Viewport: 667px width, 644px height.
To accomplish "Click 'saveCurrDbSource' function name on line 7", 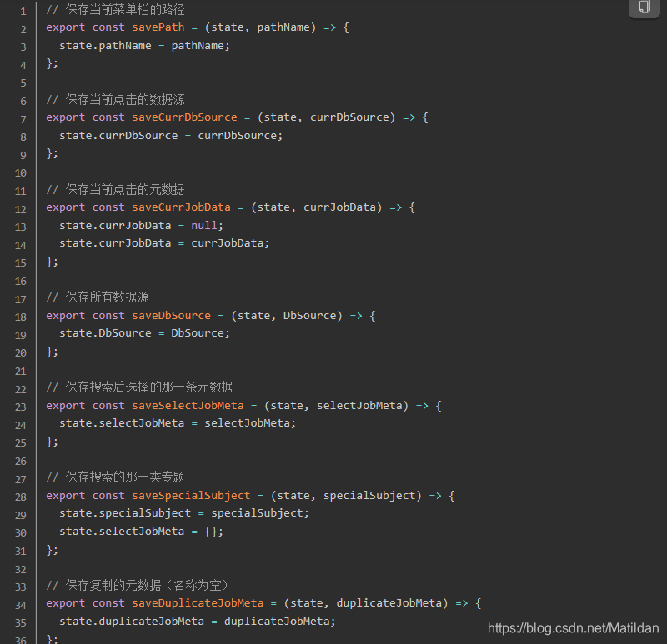I will (184, 117).
